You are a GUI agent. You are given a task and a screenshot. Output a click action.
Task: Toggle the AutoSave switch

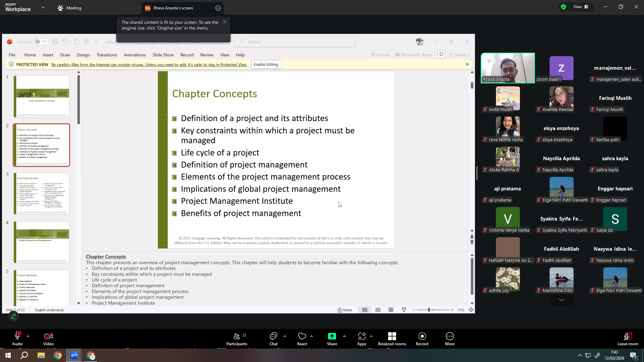[41, 42]
